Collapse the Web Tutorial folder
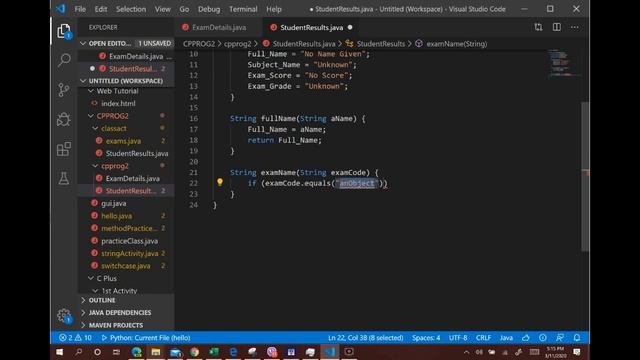Screen dimensions: 640x360 coord(91,91)
